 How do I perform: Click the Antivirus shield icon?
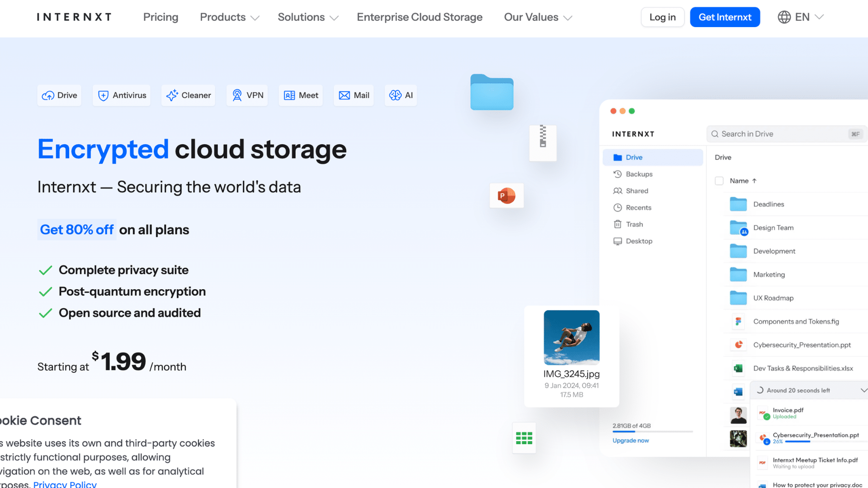coord(103,95)
